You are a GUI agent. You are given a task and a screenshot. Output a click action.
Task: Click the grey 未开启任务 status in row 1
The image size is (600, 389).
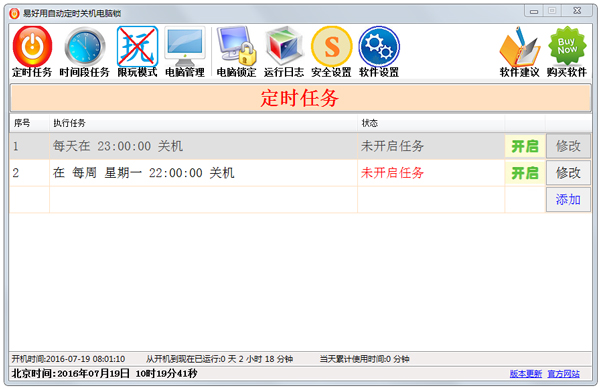[392, 146]
